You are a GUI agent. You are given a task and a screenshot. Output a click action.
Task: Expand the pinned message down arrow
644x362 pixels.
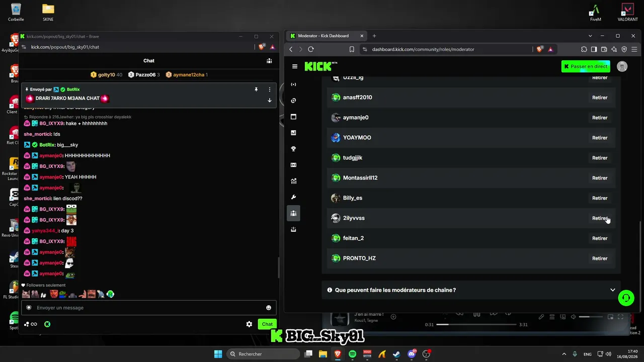tap(270, 100)
